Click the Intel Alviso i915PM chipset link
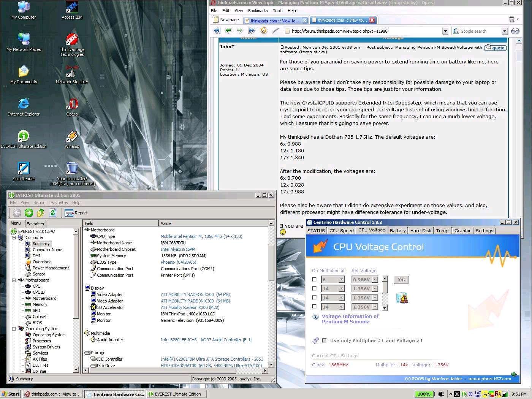Image resolution: width=532 pixels, height=399 pixels. pos(178,249)
